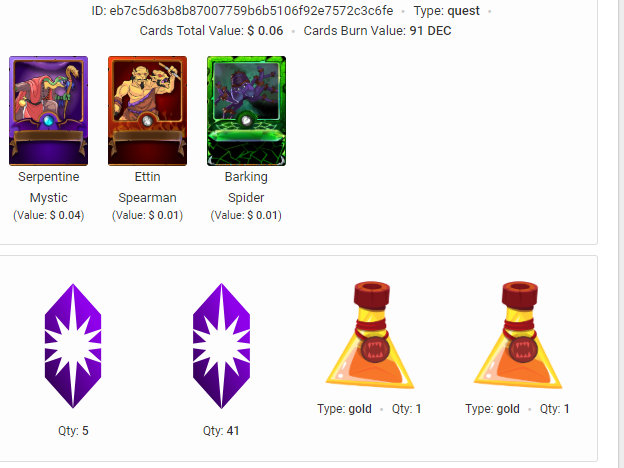Open the Serpentine Mystic card image
The width and height of the screenshot is (624, 468).
coord(49,111)
